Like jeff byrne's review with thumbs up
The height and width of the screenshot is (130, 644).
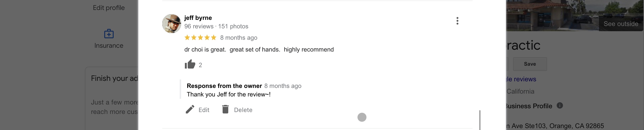click(x=190, y=64)
